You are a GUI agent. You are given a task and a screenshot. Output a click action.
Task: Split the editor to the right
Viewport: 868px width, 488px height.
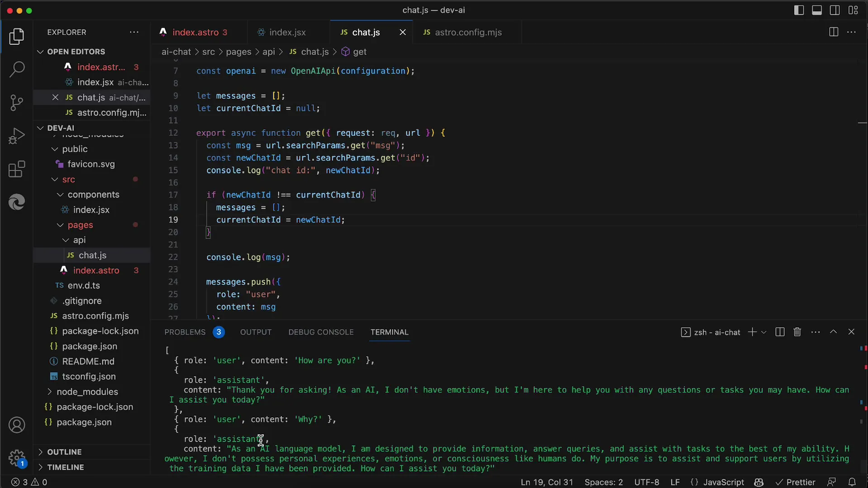[833, 32]
